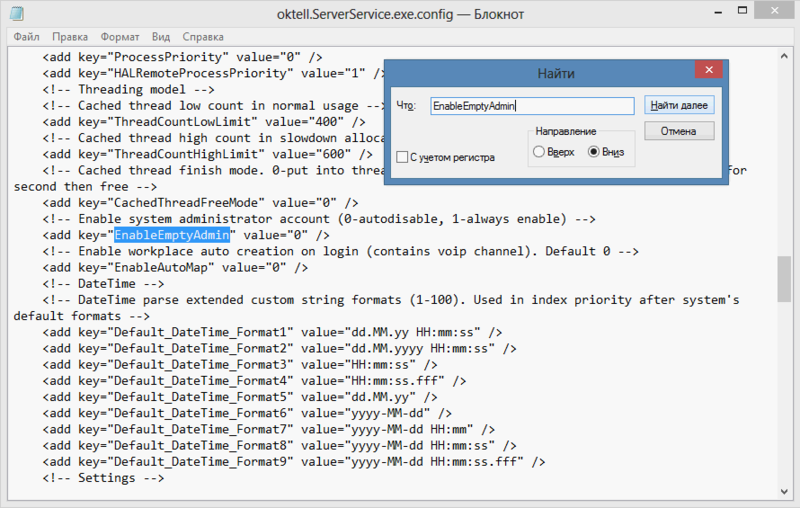Open the Файл menu
800x508 pixels.
pyautogui.click(x=26, y=37)
